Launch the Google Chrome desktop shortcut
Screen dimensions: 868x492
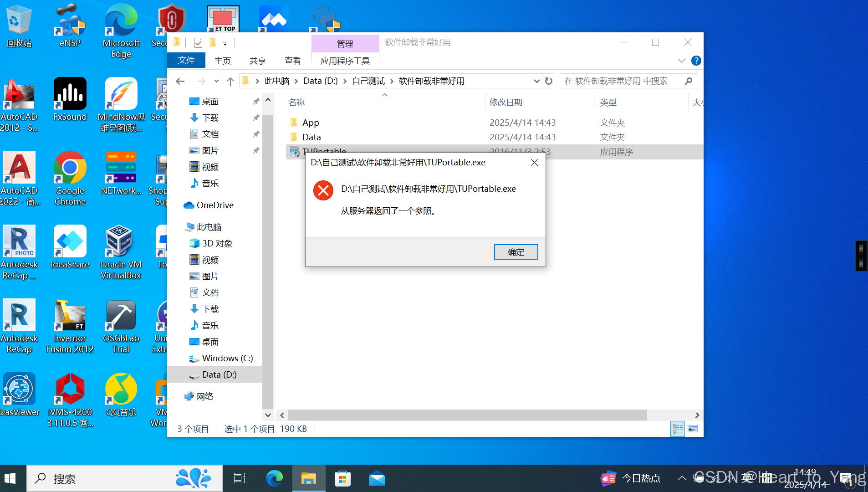pos(70,179)
